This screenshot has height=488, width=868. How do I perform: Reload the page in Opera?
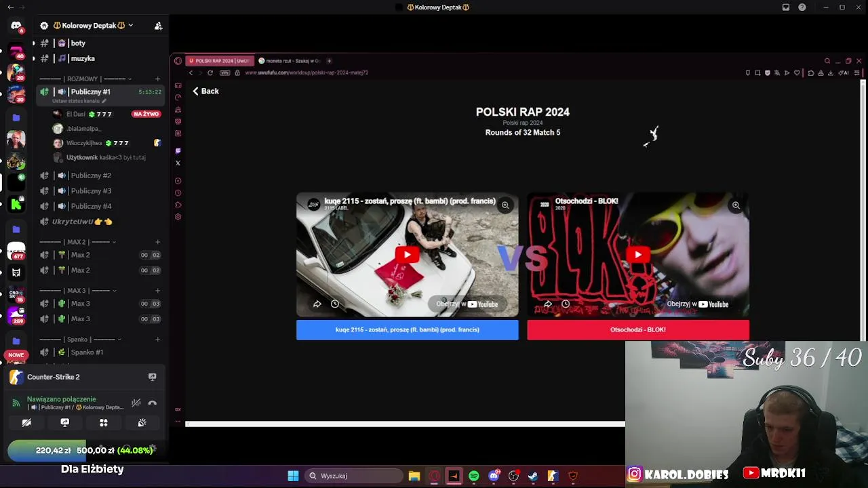(x=210, y=73)
